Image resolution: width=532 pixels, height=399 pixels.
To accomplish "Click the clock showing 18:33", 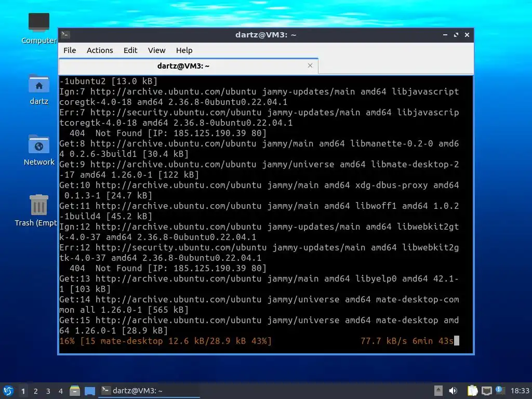I will coord(520,391).
